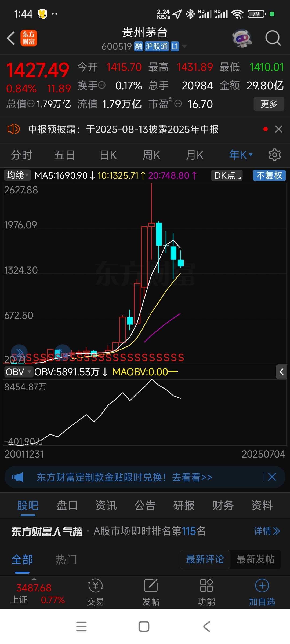The image size is (290, 644).
Task: Switch to 五日 chart tab
Action: (x=64, y=155)
